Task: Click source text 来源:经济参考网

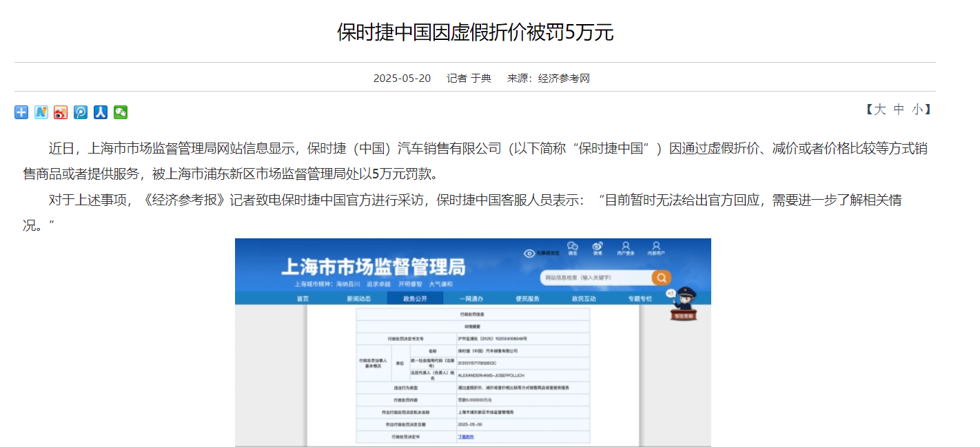Action: point(549,78)
